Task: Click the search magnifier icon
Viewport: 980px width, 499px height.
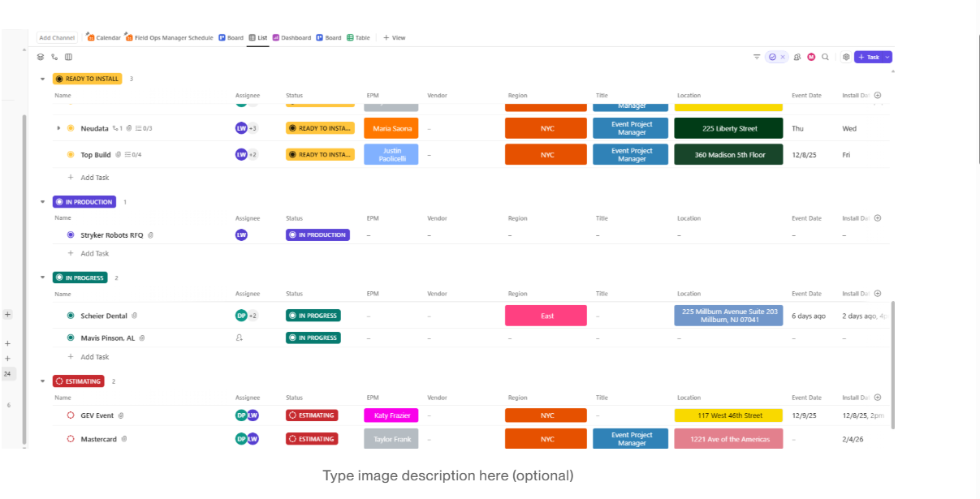Action: click(825, 58)
